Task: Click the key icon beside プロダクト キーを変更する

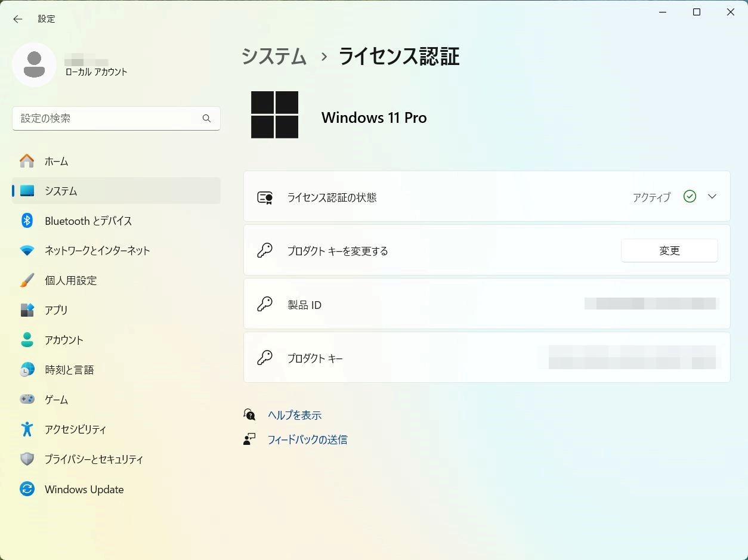Action: pos(265,250)
